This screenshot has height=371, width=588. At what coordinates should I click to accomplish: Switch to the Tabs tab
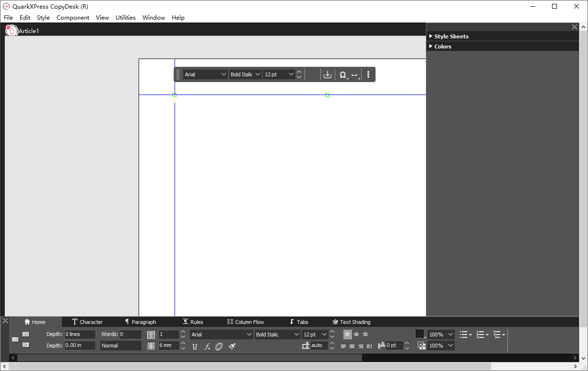point(299,322)
